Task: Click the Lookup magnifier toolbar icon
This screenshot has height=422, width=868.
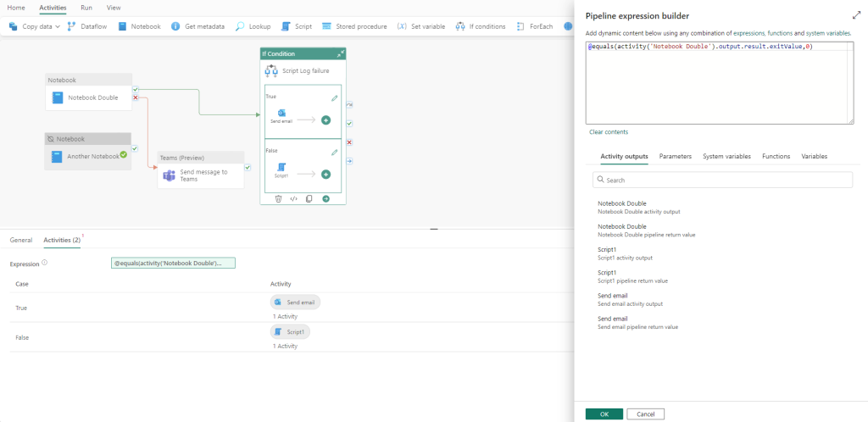Action: pyautogui.click(x=240, y=26)
